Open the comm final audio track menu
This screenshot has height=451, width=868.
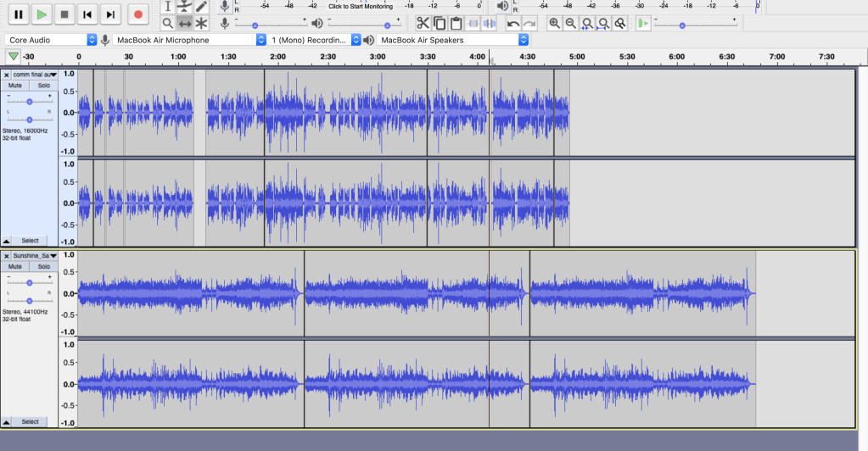click(35, 75)
